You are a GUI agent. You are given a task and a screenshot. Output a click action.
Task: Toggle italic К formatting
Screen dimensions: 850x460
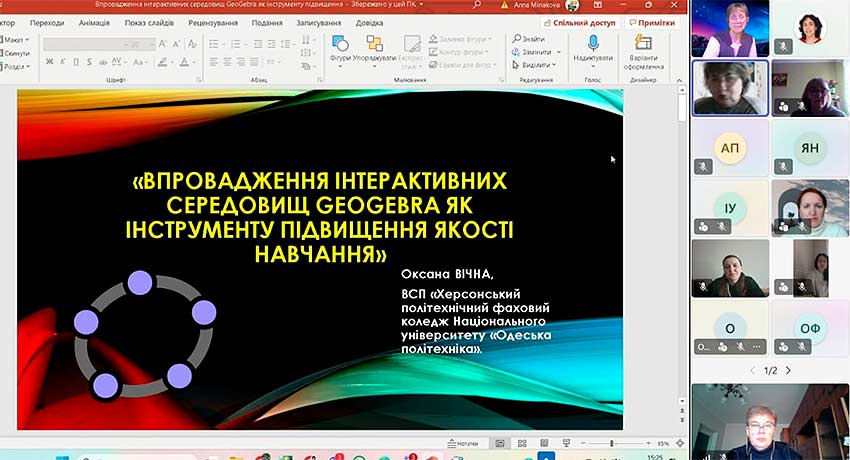[x=63, y=62]
